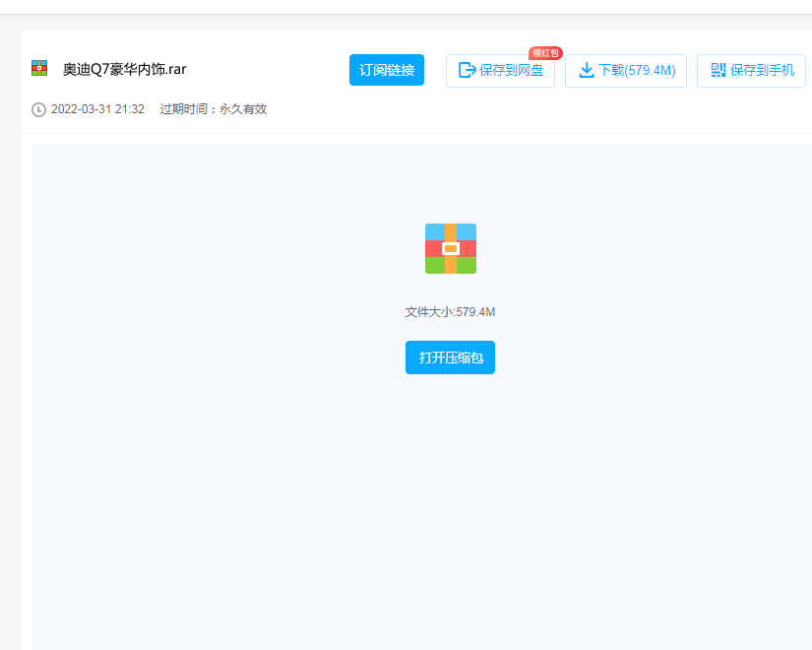812x650 pixels.
Task: Click the 订阅链接 blue button
Action: tap(386, 70)
